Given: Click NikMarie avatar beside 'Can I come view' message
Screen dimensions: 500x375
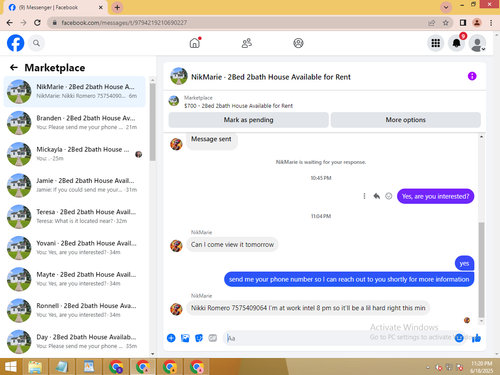Looking at the screenshot, I should pyautogui.click(x=176, y=246).
